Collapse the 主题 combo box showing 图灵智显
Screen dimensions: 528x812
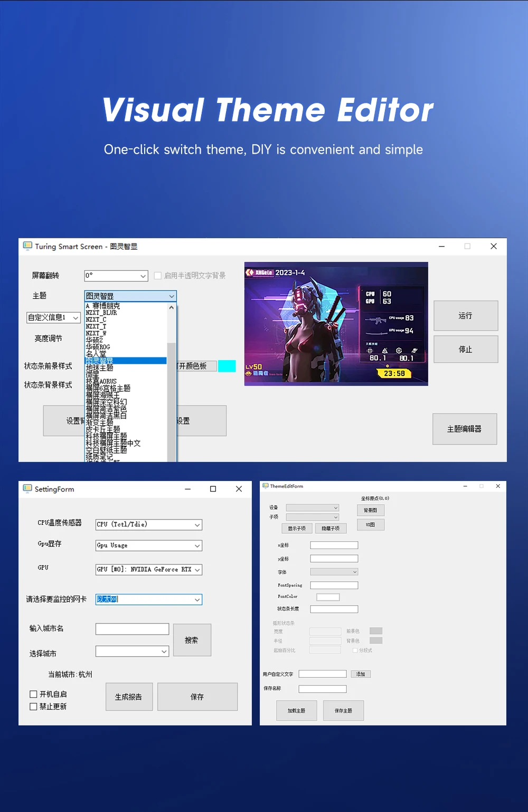pyautogui.click(x=130, y=296)
